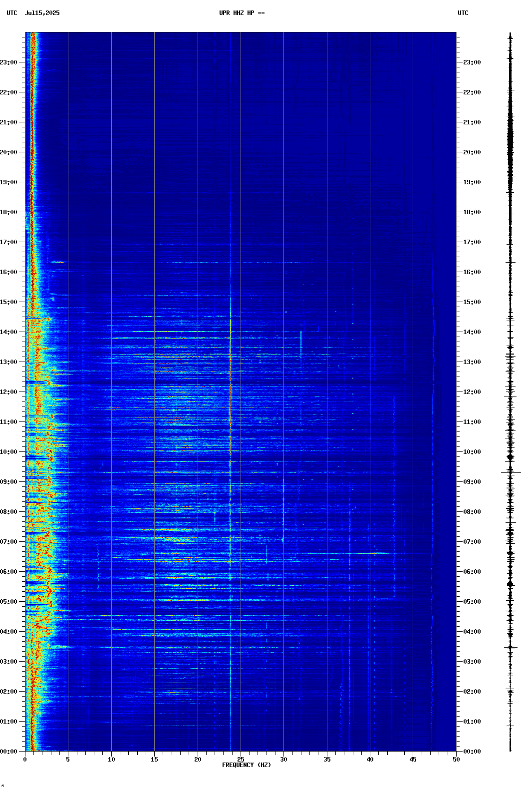
Task: Click '06:00' on the right time axis
Action: 472,572
